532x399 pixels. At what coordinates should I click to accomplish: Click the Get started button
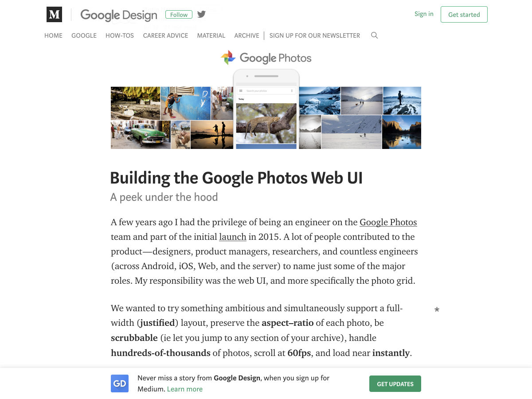[464, 15]
